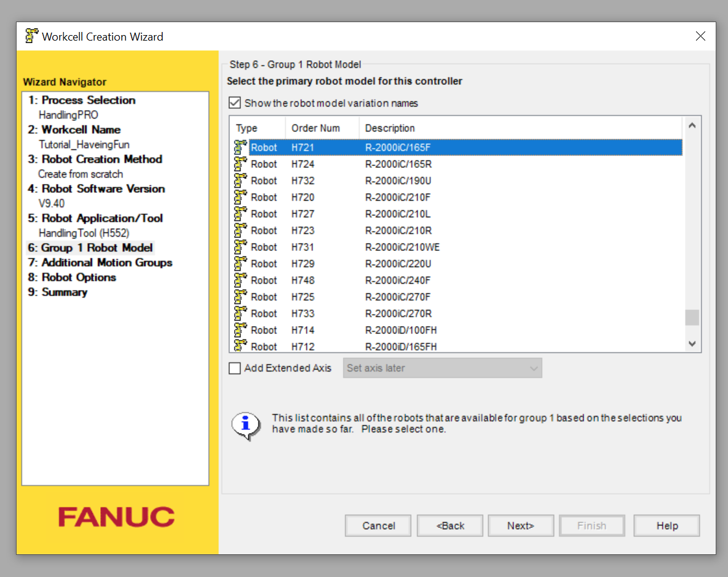Click the blue information icon
The image size is (728, 577).
[245, 426]
